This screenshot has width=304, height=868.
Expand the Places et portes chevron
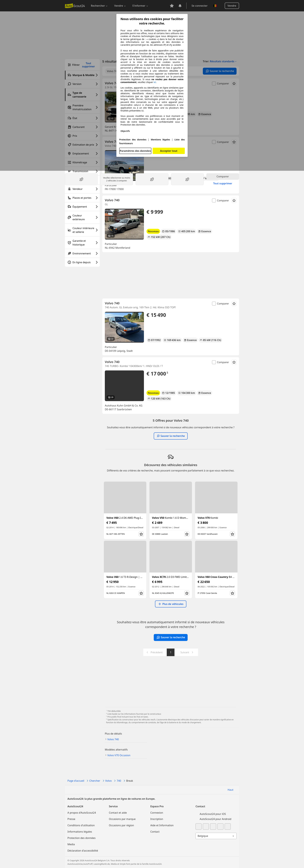pyautogui.click(x=96, y=198)
